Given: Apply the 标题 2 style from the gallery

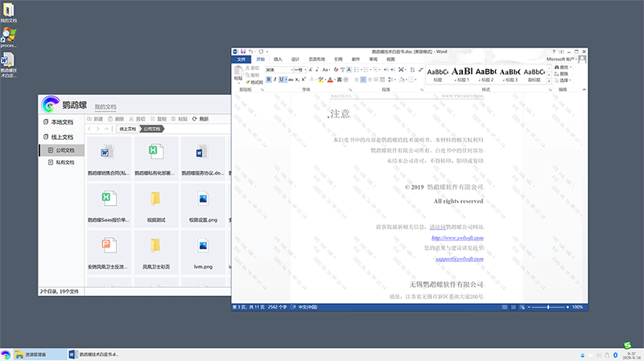Looking at the screenshot, I should 486,74.
